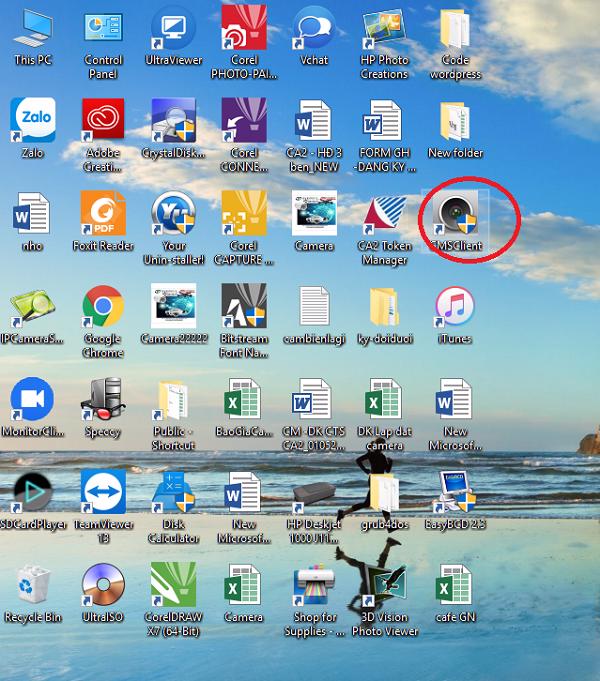The width and height of the screenshot is (600, 681).
Task: Launch the Disk Calculator shortcut
Action: pyautogui.click(x=174, y=492)
